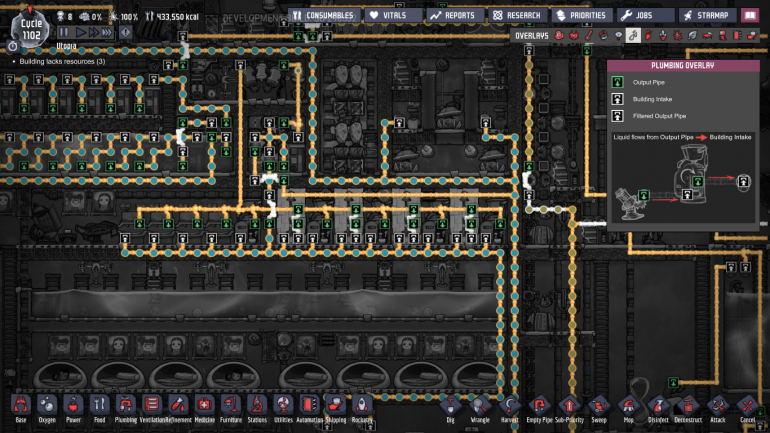
Task: Open the Shipping build category
Action: pos(336,408)
